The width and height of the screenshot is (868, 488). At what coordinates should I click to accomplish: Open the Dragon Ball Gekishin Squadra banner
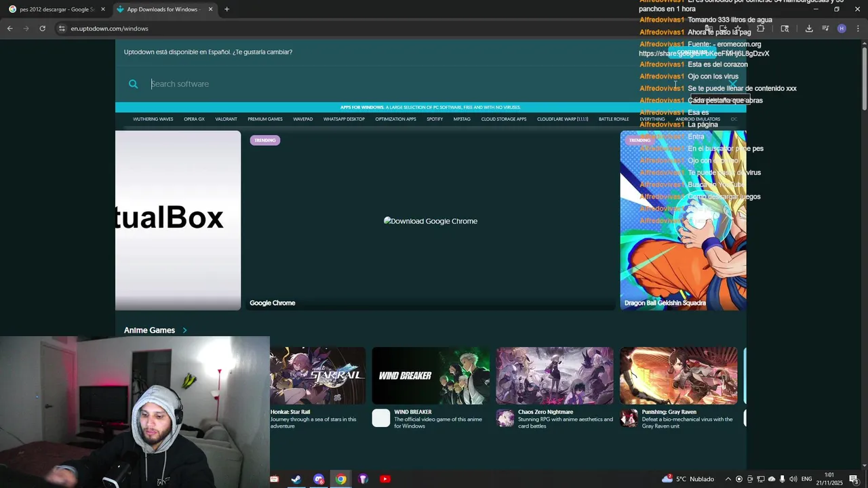[684, 221]
